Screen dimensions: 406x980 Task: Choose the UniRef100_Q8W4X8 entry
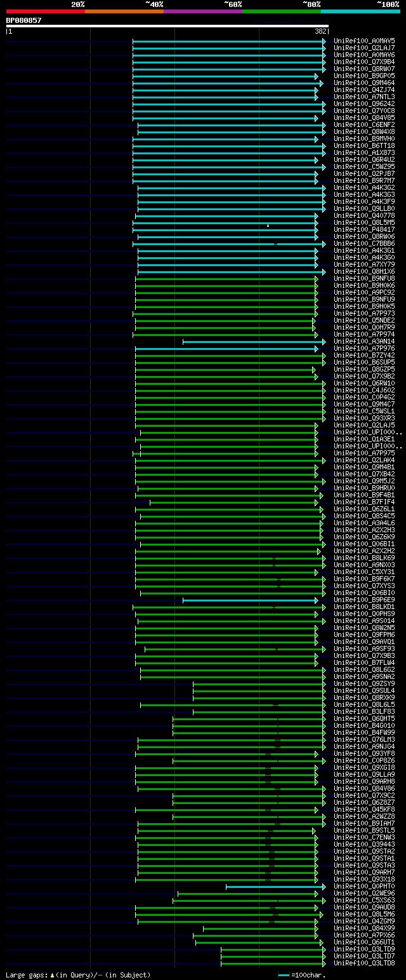[x=364, y=131]
